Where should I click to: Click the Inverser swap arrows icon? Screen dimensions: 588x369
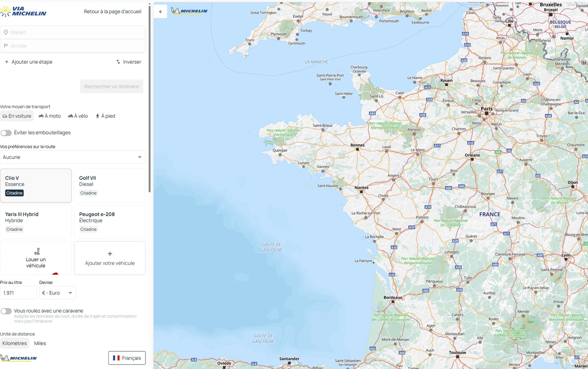click(118, 62)
